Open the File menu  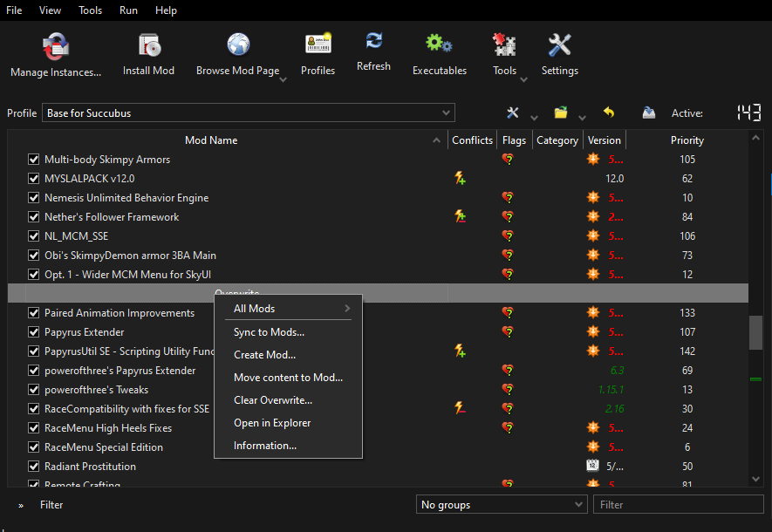(14, 10)
